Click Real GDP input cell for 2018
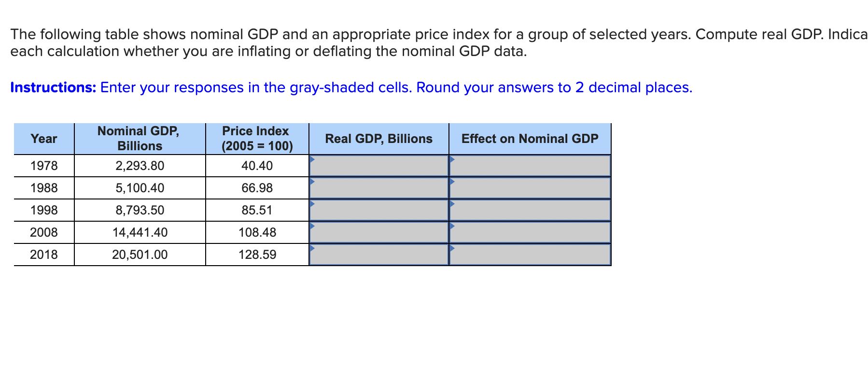This screenshot has width=868, height=369. tap(379, 255)
